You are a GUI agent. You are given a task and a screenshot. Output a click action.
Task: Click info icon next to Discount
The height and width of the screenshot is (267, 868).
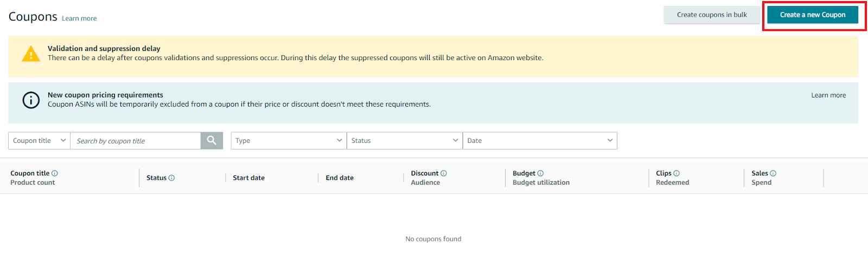444,173
